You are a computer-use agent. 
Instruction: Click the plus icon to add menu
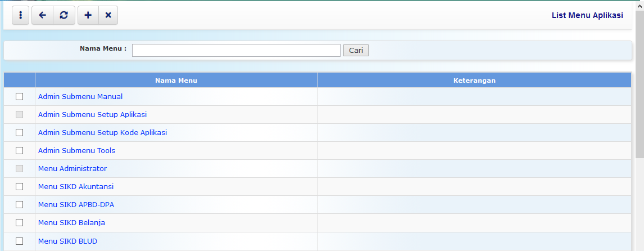coord(88,16)
